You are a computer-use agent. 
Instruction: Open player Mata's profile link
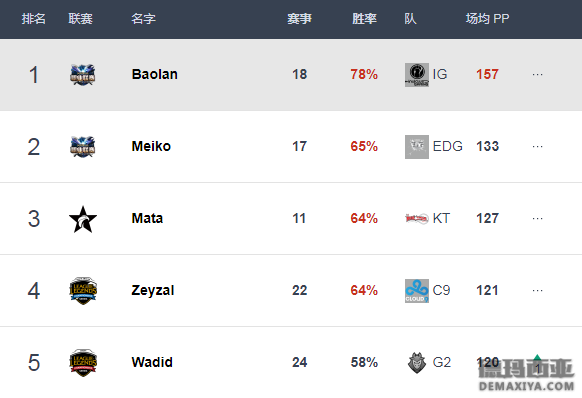pos(147,218)
